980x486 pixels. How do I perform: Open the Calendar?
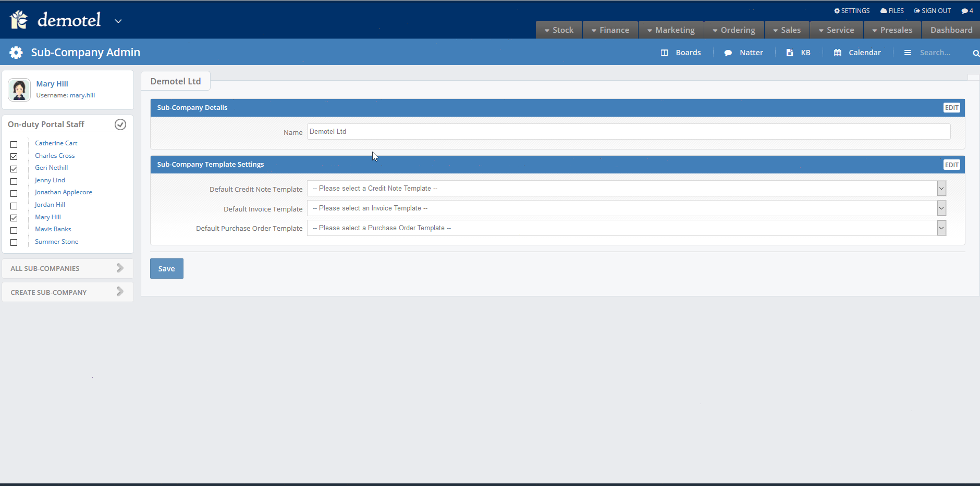(857, 53)
